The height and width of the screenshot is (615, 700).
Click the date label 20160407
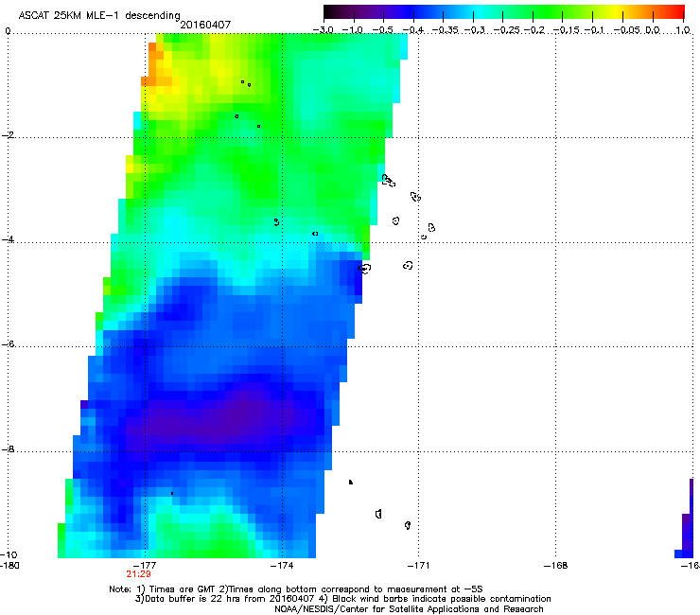pos(205,25)
